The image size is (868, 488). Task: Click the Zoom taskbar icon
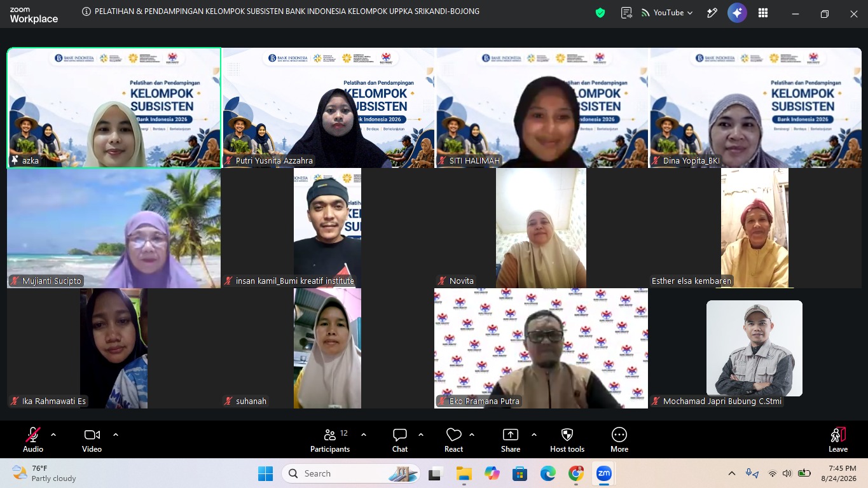(x=603, y=473)
